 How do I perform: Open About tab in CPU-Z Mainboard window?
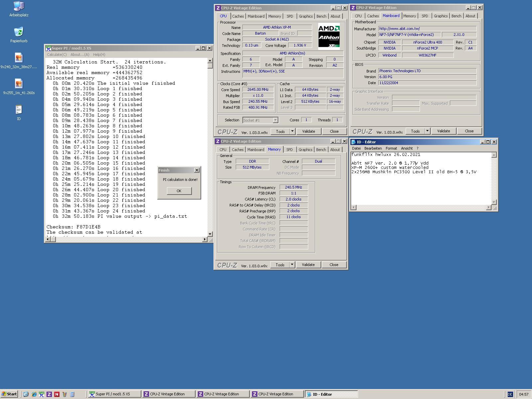point(470,16)
